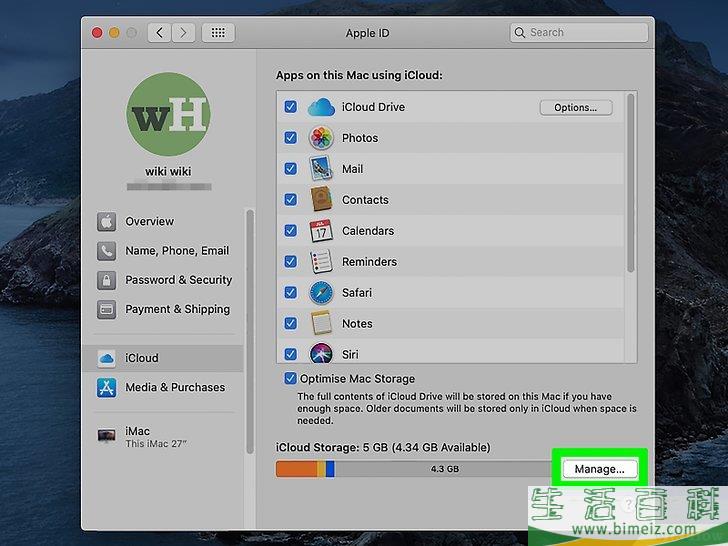
Task: Open the Overview section
Action: click(163, 222)
